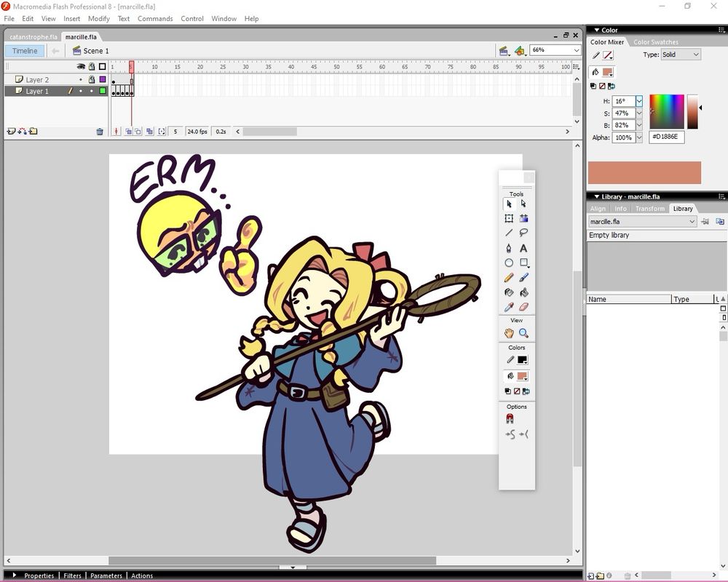Activate the Zoom magnifier tool
728x582 pixels.
point(523,333)
